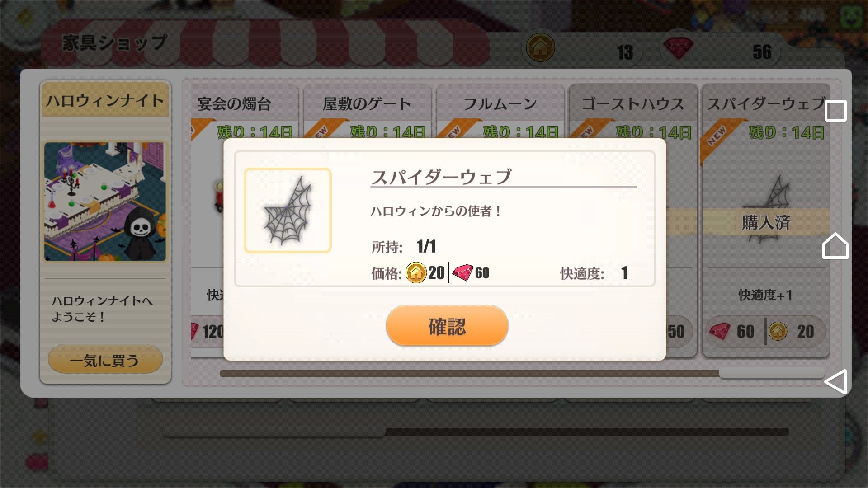Click the 一気に買う buy-all button
Image resolution: width=868 pixels, height=488 pixels.
click(105, 360)
